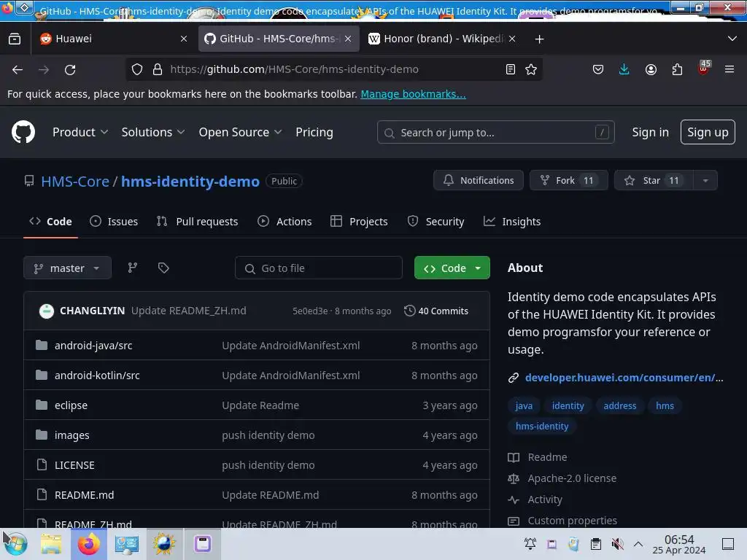Screen dimensions: 747x560
Task: Expand the Open Source menu
Action: [240, 133]
